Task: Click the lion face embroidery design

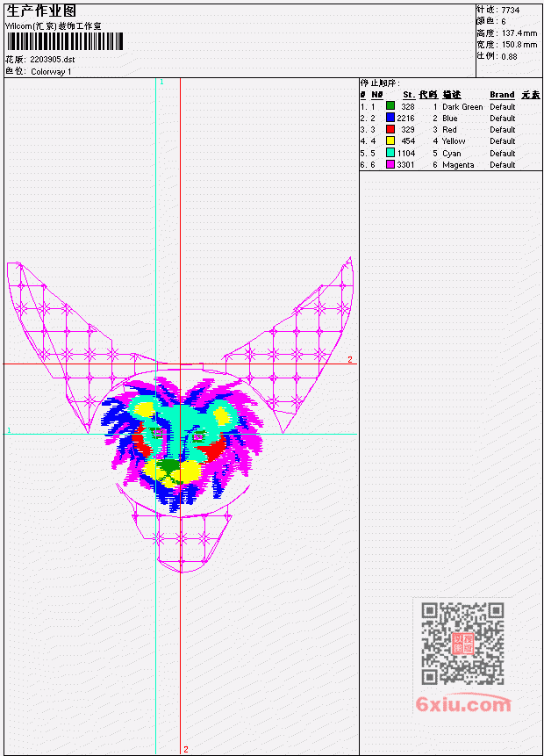Action: pyautogui.click(x=183, y=443)
